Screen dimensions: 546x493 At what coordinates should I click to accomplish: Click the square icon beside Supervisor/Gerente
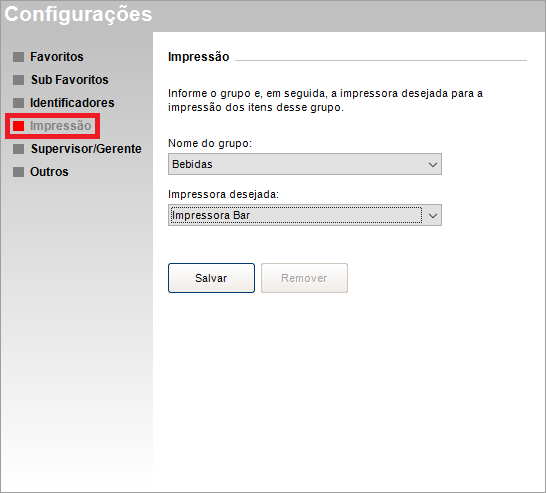pos(18,149)
